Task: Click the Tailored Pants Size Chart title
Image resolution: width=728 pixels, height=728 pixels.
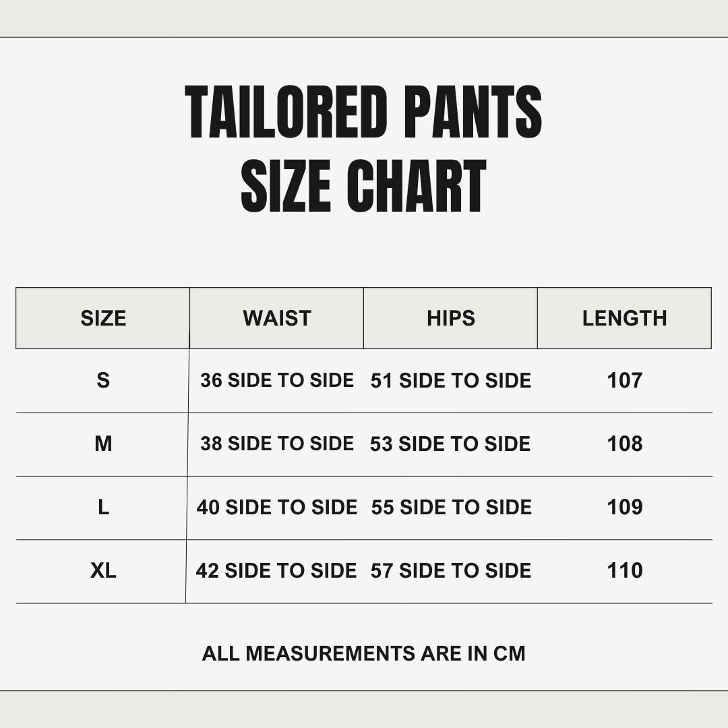Action: (363, 148)
